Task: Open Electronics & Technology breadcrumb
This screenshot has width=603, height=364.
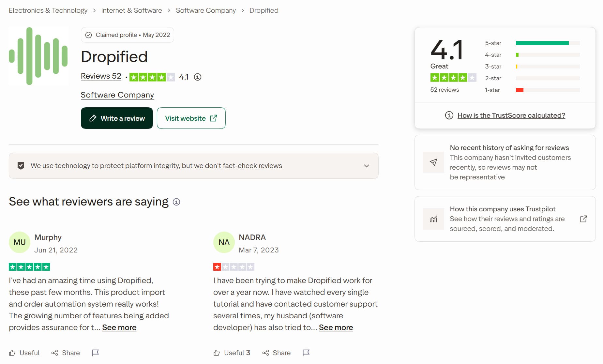Action: tap(48, 10)
